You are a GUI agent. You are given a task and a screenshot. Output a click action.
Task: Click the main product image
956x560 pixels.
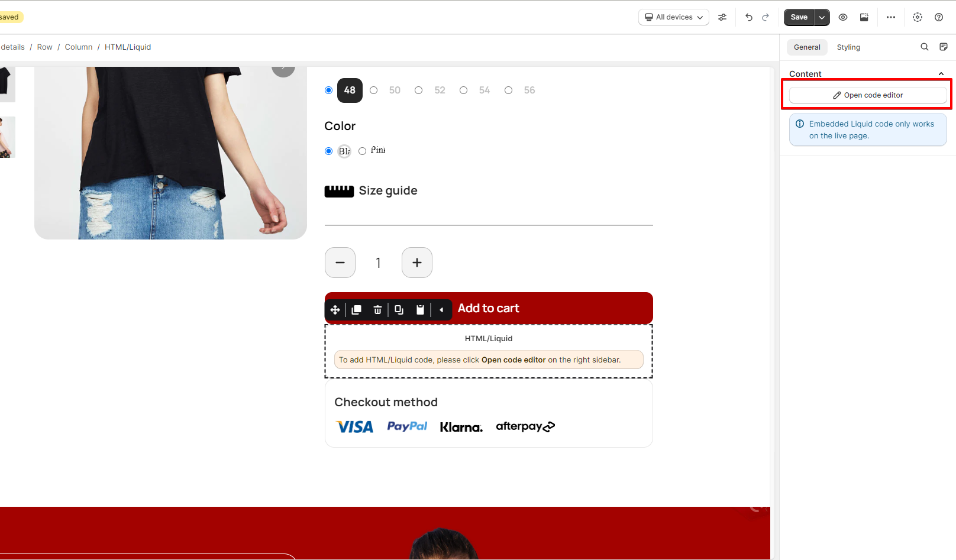170,153
